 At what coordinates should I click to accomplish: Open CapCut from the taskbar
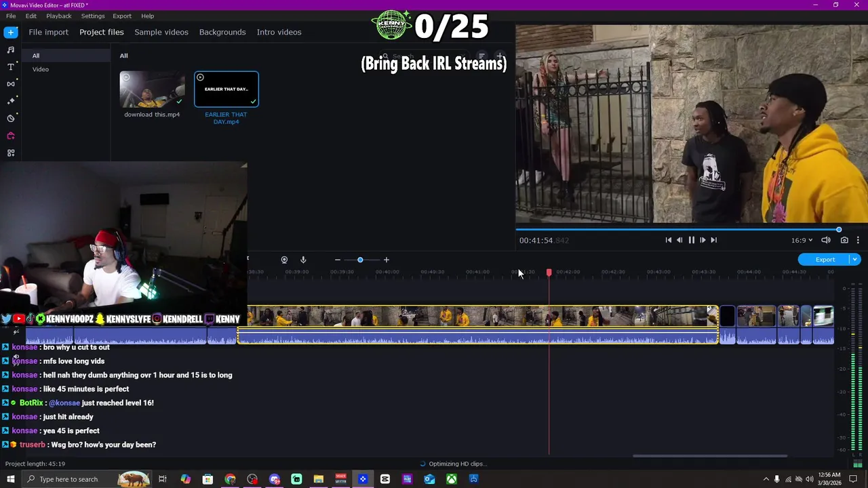click(385, 479)
